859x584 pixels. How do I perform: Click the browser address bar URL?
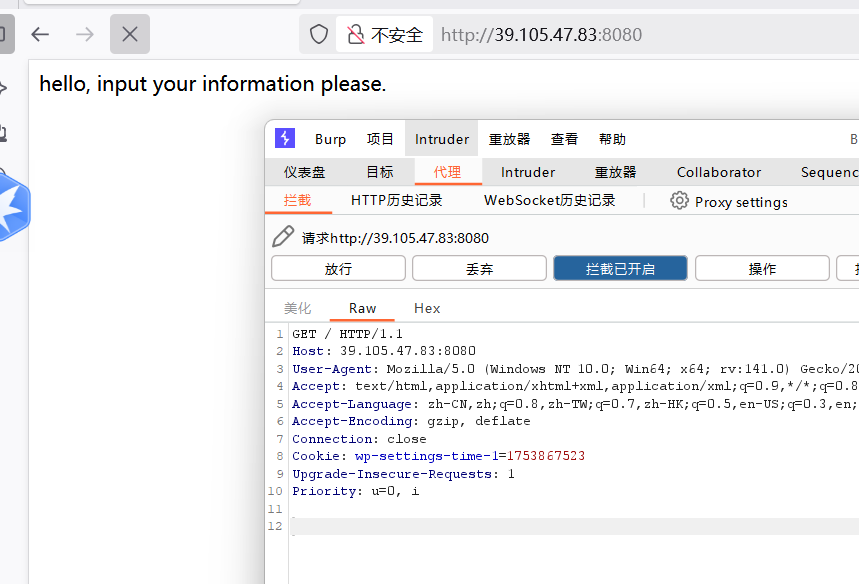[541, 35]
